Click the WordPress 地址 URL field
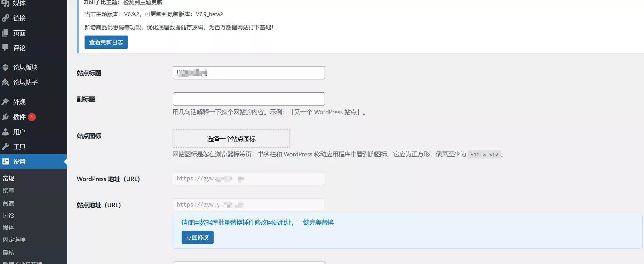 tap(249, 179)
